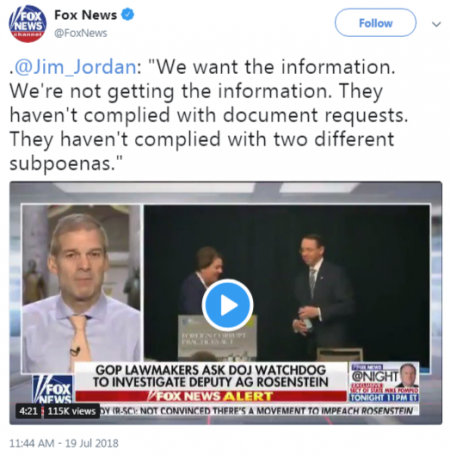Click the @FoxNews handle
This screenshot has height=456, width=450.
coord(80,33)
